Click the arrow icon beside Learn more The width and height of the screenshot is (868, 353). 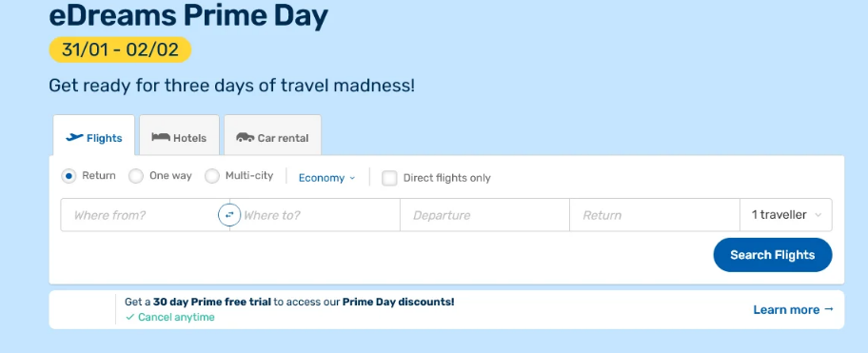coord(829,308)
